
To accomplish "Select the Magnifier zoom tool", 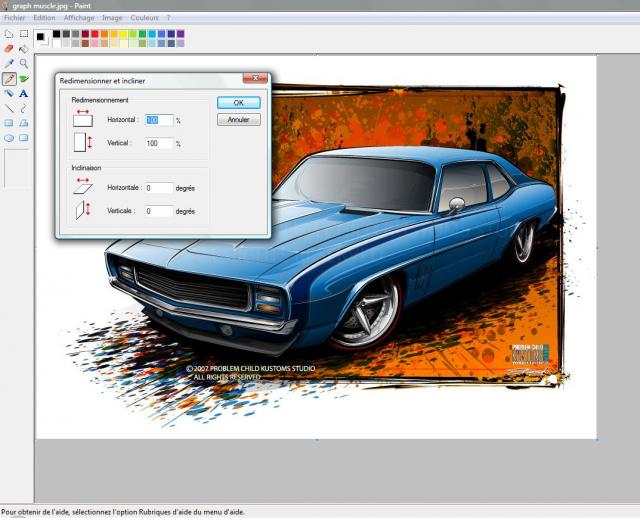I will click(24, 63).
